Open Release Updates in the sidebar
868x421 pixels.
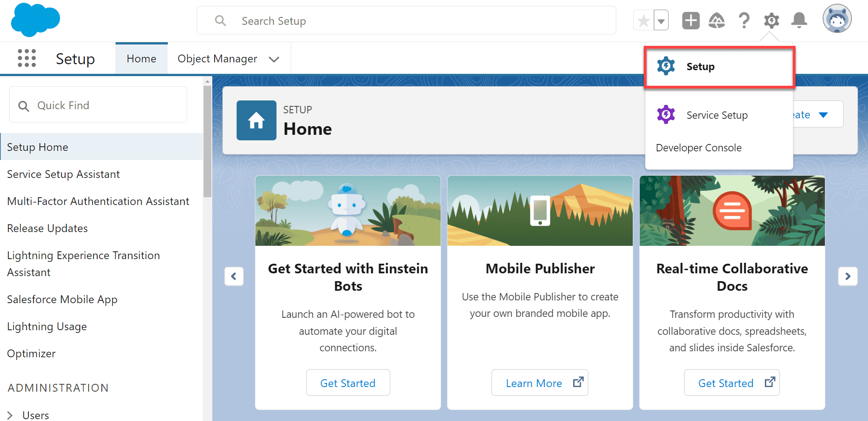pos(47,228)
